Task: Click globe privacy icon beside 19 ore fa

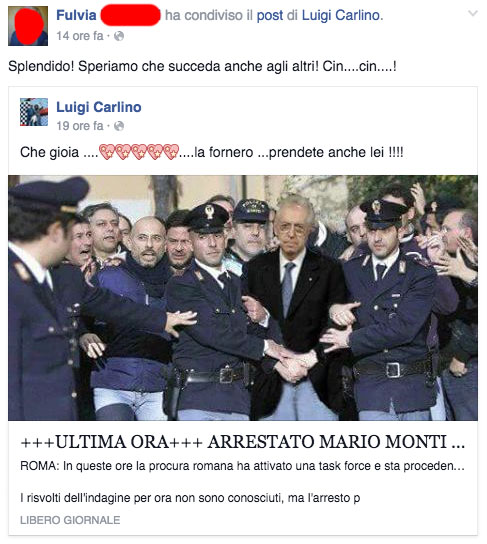Action: [119, 126]
